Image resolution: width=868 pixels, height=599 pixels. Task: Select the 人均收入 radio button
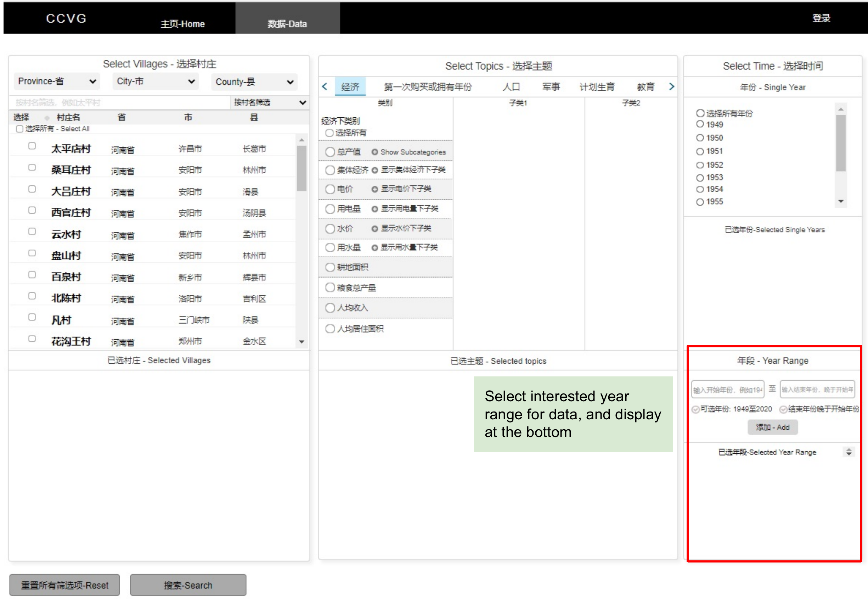click(330, 308)
